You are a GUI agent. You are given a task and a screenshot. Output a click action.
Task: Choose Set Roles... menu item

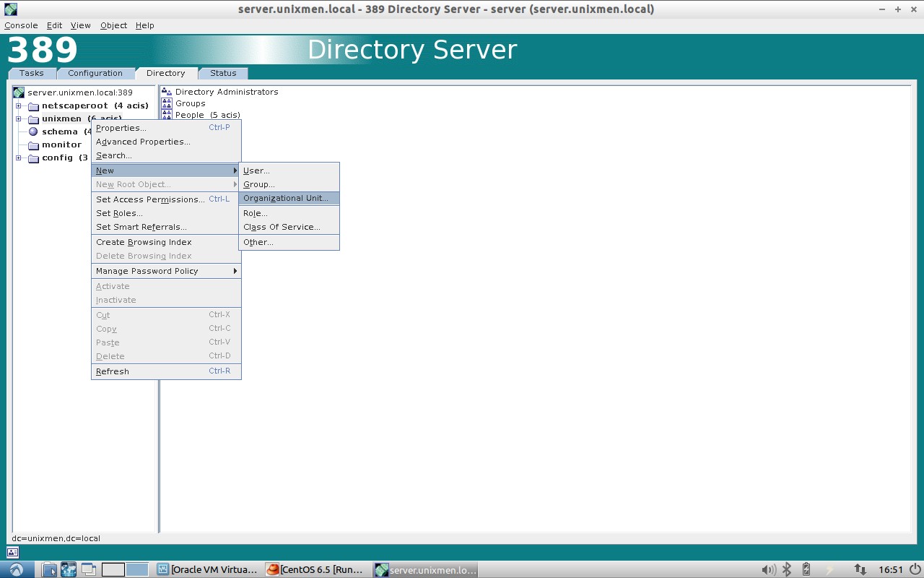[x=166, y=213]
